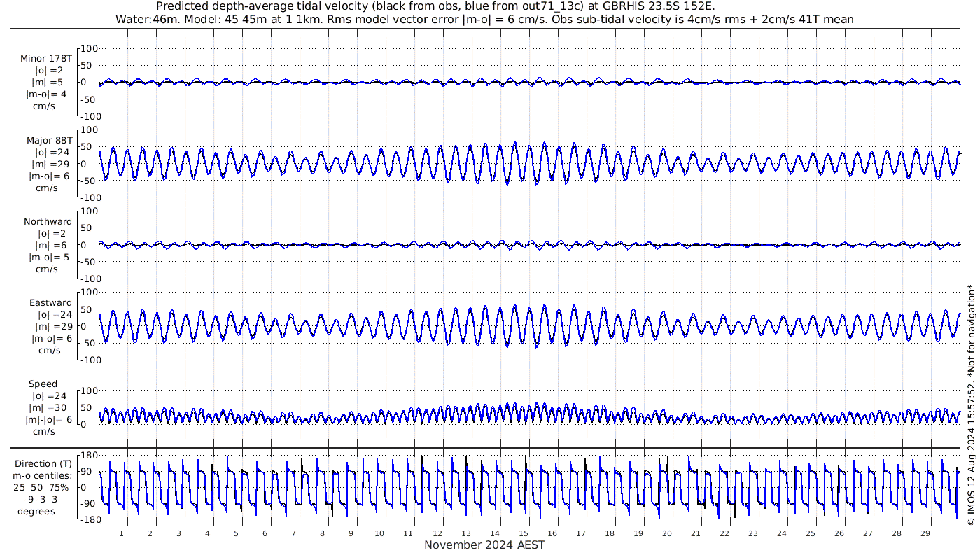Click the '180' tick on Direction axis
Image resolution: width=980 pixels, height=560 pixels.
click(x=88, y=456)
